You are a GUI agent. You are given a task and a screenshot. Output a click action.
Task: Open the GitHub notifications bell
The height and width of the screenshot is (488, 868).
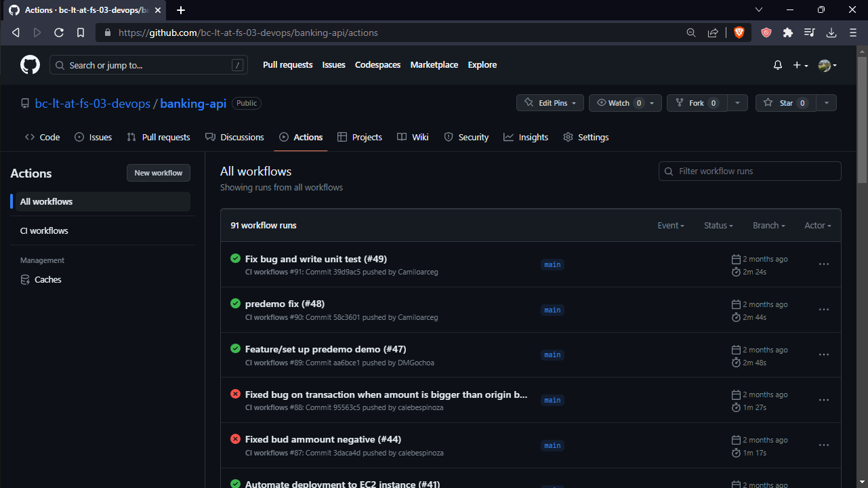coord(777,65)
